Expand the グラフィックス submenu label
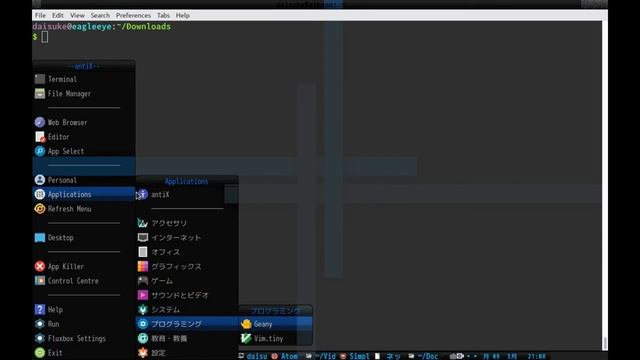The height and width of the screenshot is (360, 640). (x=176, y=266)
